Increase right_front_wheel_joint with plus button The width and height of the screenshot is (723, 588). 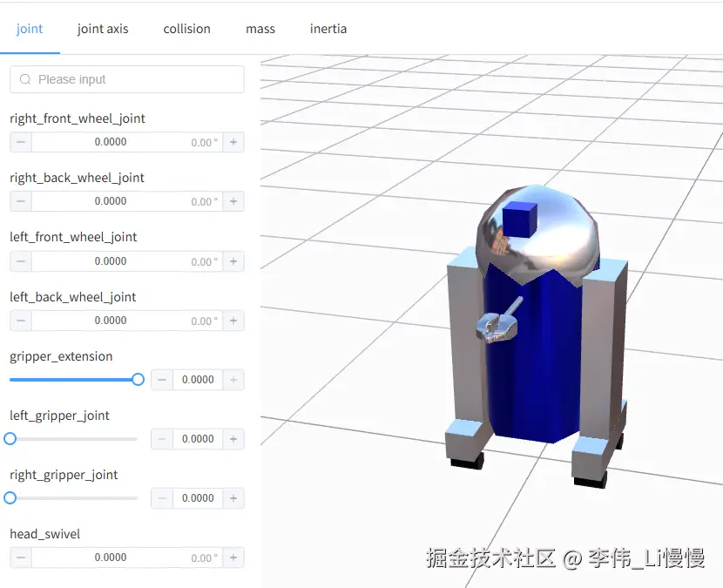pos(233,142)
